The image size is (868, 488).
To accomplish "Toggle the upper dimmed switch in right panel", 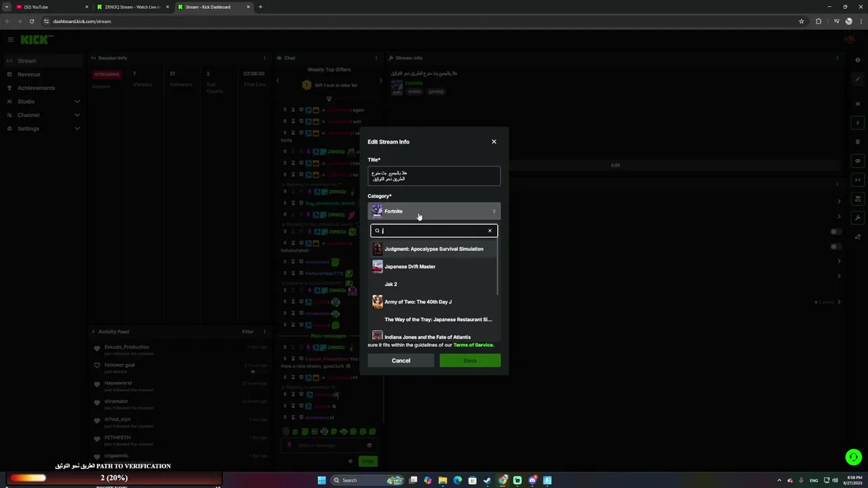I will pos(836,232).
